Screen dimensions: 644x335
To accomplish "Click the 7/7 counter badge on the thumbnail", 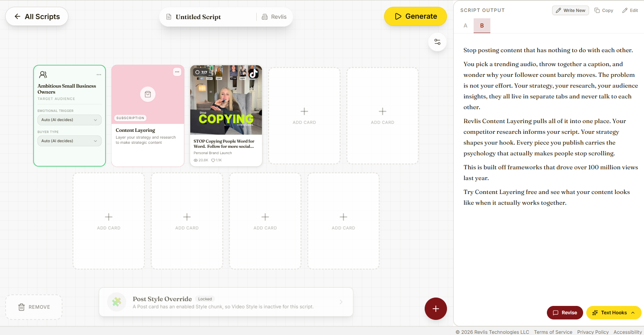I will (x=201, y=72).
